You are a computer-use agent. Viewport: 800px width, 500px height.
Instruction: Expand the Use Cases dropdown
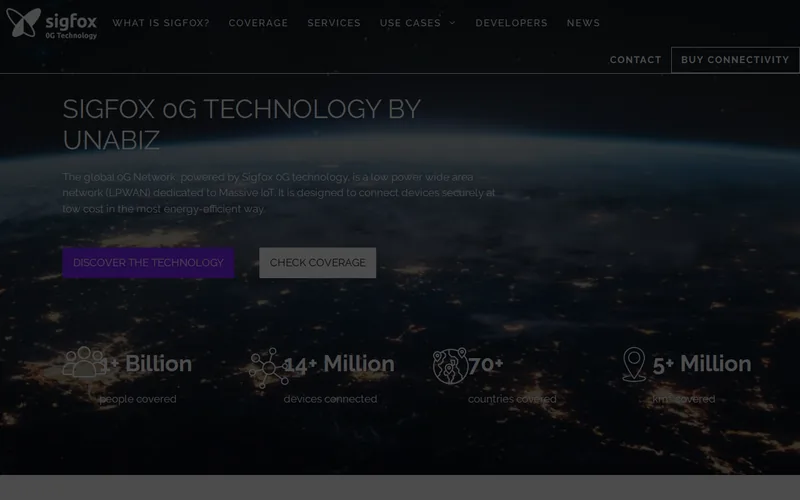click(x=417, y=23)
